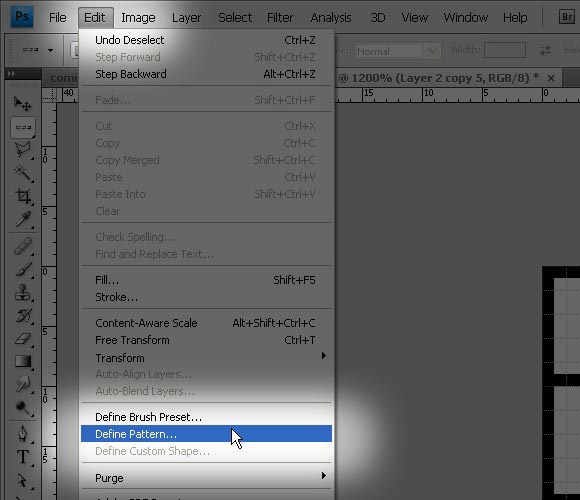Launch Bridge with the Br icon
The image size is (580, 500).
point(567,17)
